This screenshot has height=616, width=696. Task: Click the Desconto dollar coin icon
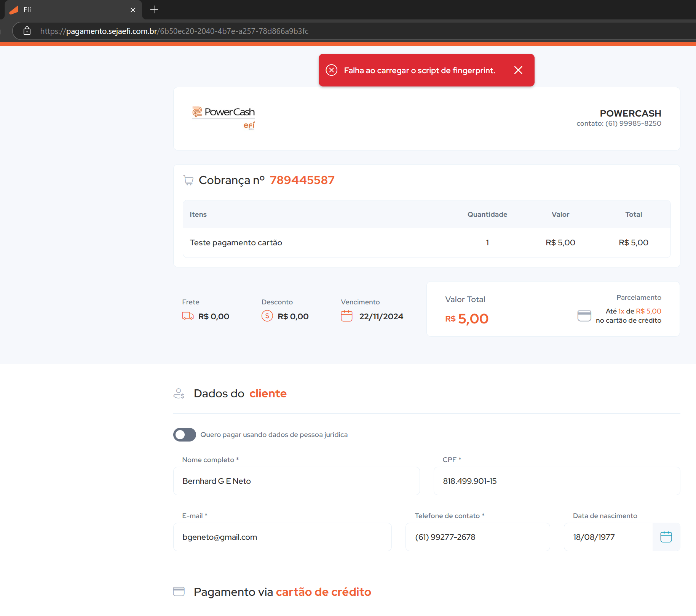pyautogui.click(x=267, y=316)
